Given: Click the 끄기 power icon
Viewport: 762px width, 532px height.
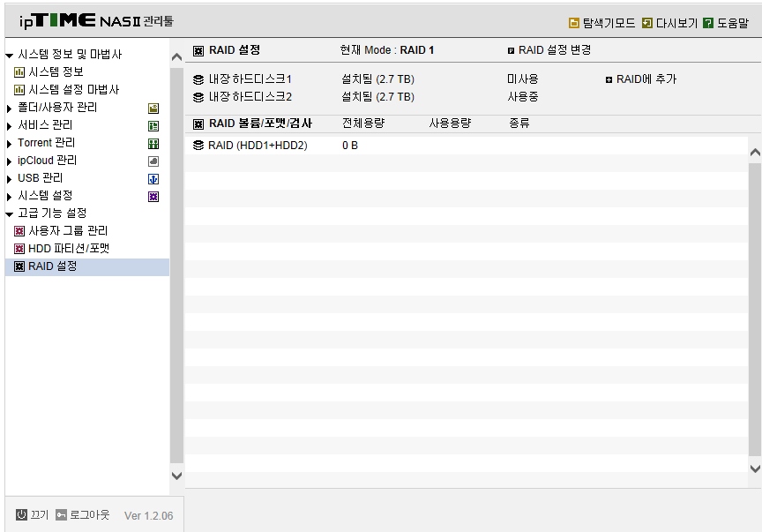Looking at the screenshot, I should pos(21,515).
